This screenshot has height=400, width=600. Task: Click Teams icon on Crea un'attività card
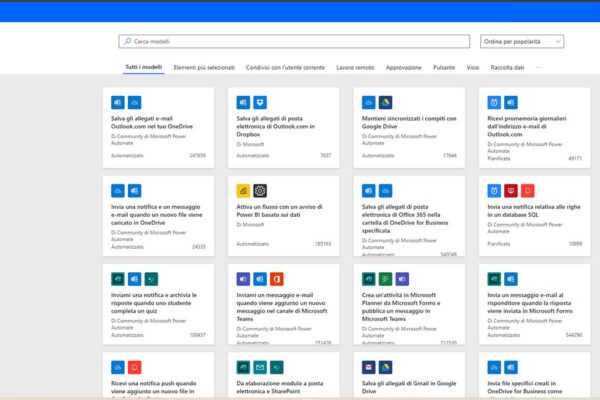pos(402,279)
